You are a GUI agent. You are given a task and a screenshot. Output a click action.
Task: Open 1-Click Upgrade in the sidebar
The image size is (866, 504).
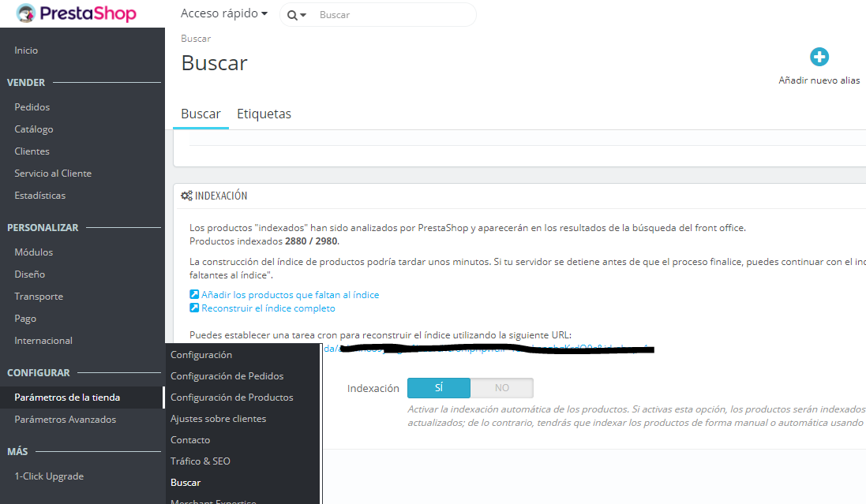coord(49,476)
